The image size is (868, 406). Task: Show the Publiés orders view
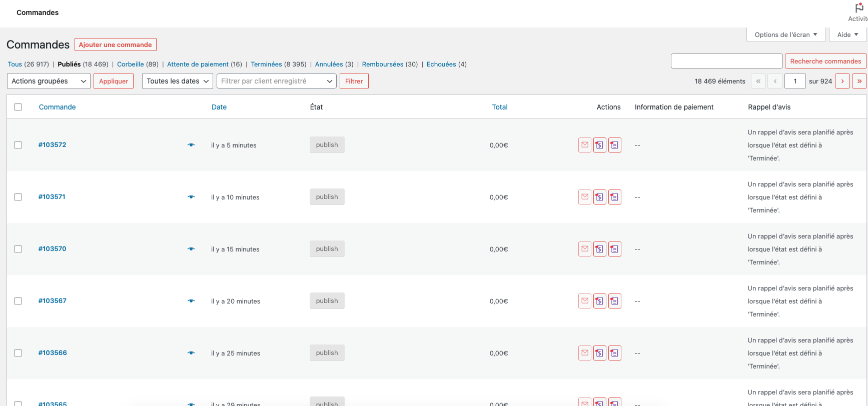[69, 64]
